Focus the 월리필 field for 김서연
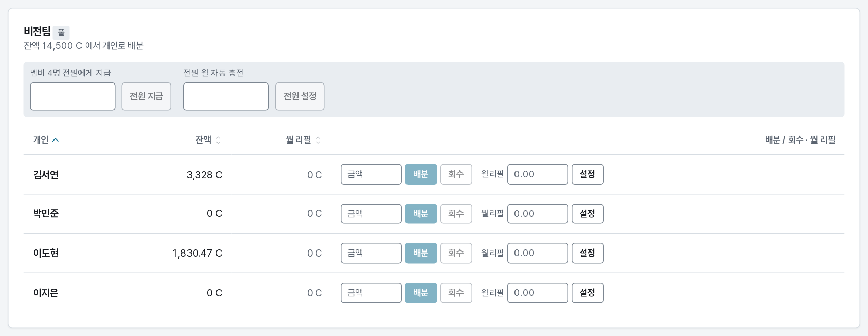 538,174
